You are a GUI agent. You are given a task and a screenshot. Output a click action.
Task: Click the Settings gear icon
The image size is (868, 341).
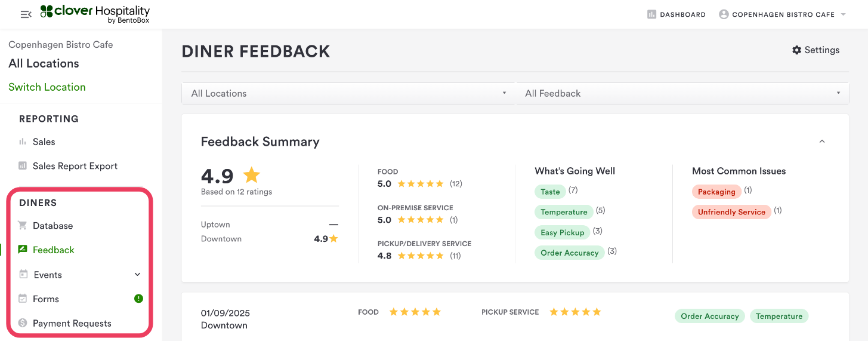(x=796, y=50)
